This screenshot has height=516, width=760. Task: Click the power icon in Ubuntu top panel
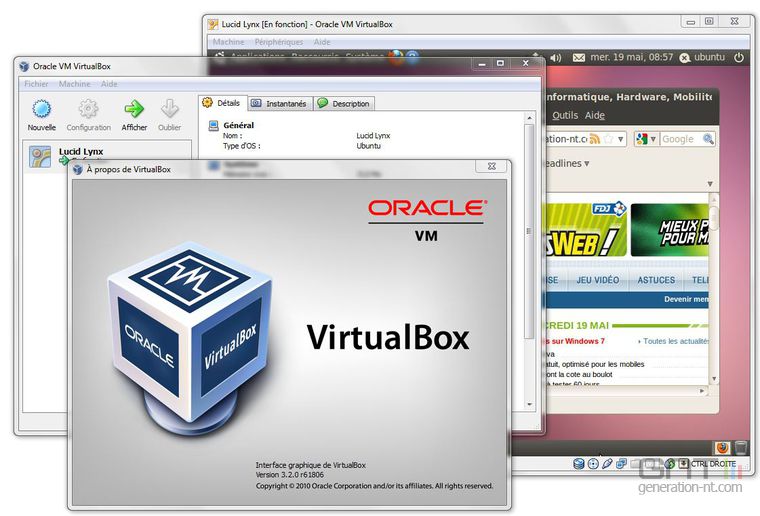[739, 57]
